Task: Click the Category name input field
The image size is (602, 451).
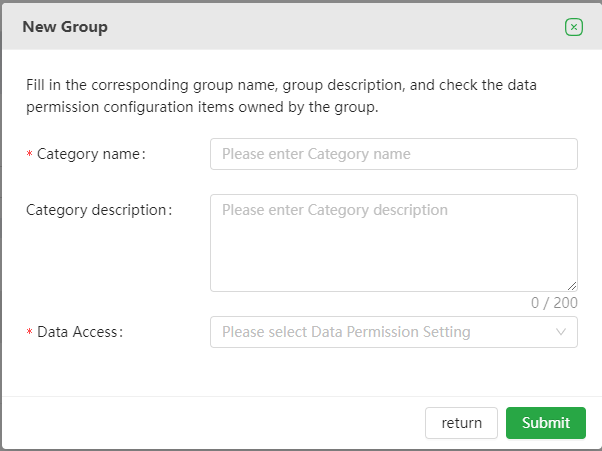Action: (394, 154)
